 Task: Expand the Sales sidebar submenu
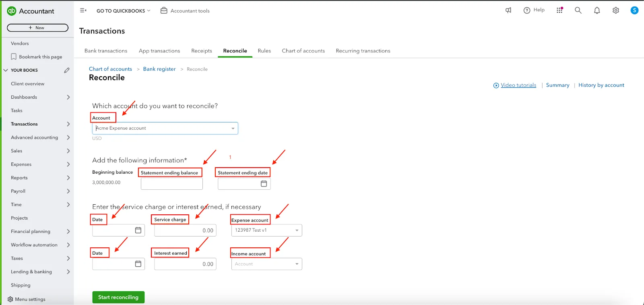(68, 151)
